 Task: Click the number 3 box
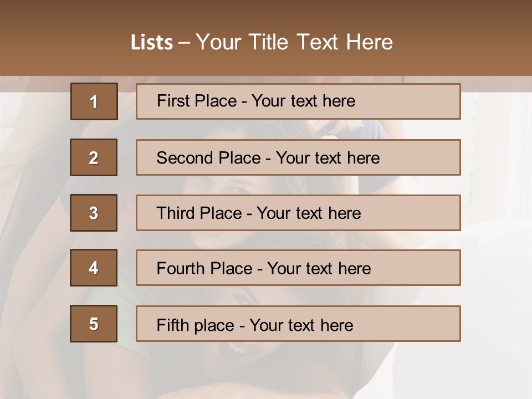[x=94, y=213]
